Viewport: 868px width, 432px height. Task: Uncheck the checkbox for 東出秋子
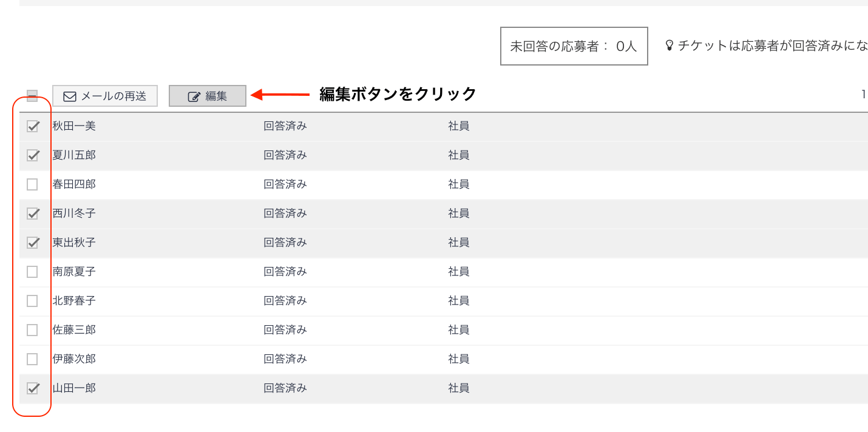tap(33, 243)
